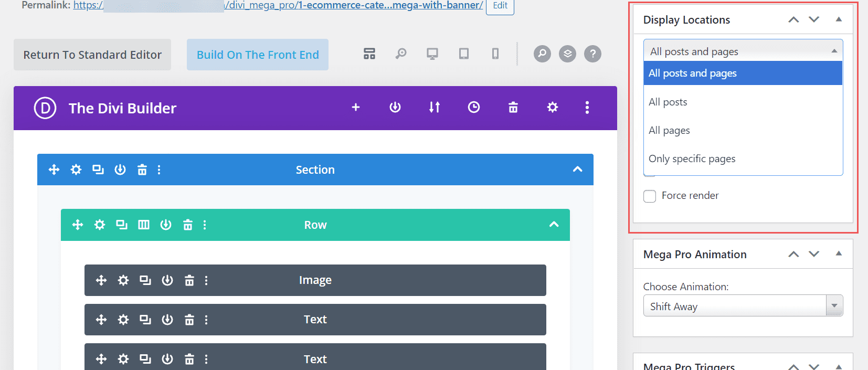Open the Divi help question mark icon
Screen dimensions: 868x370
pyautogui.click(x=592, y=54)
